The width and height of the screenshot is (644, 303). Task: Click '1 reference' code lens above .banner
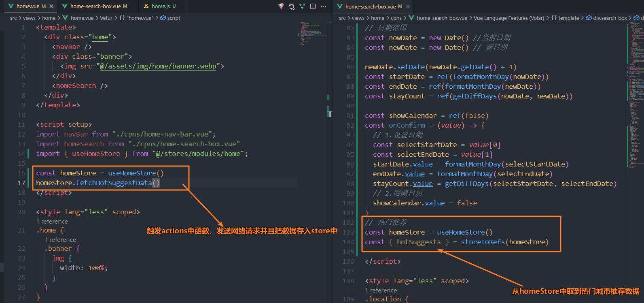60,240
